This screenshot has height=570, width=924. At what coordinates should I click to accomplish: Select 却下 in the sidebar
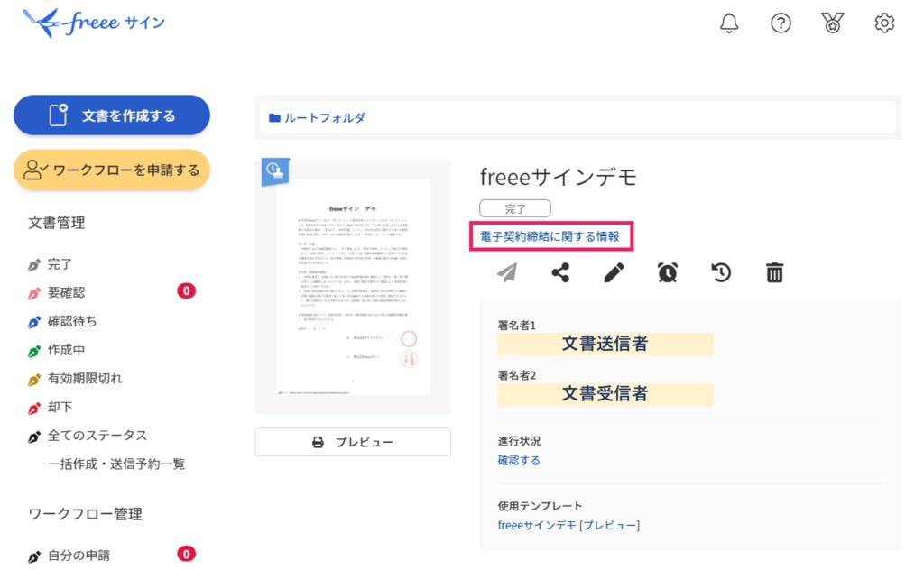point(60,407)
